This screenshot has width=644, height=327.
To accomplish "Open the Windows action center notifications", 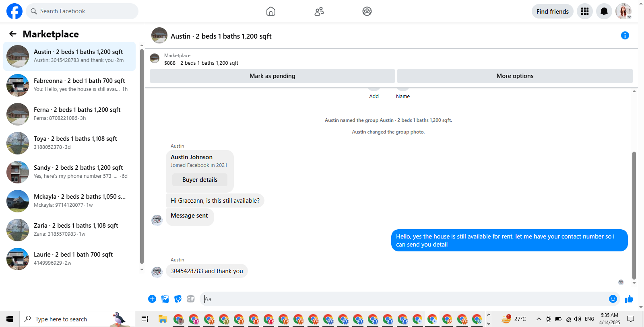I will (631, 319).
